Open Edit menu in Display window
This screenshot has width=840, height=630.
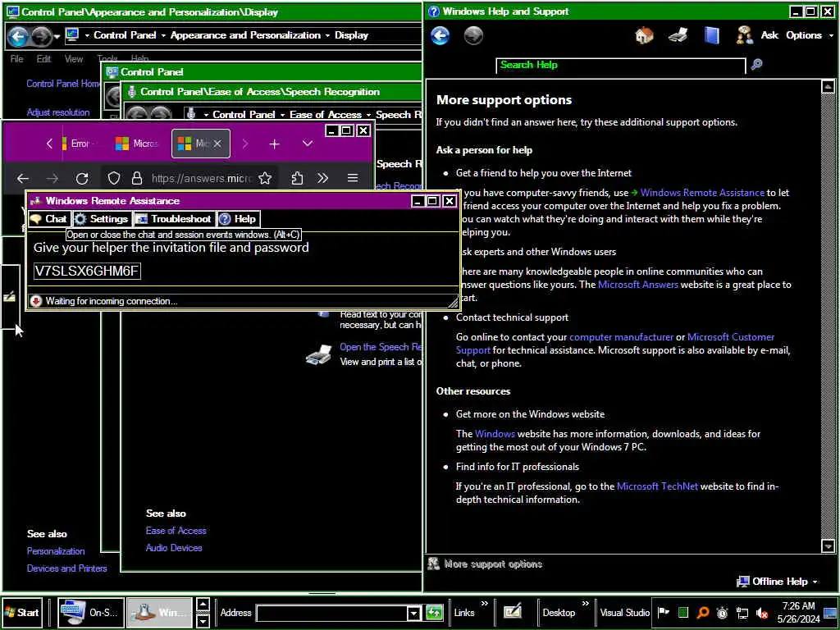tap(43, 59)
